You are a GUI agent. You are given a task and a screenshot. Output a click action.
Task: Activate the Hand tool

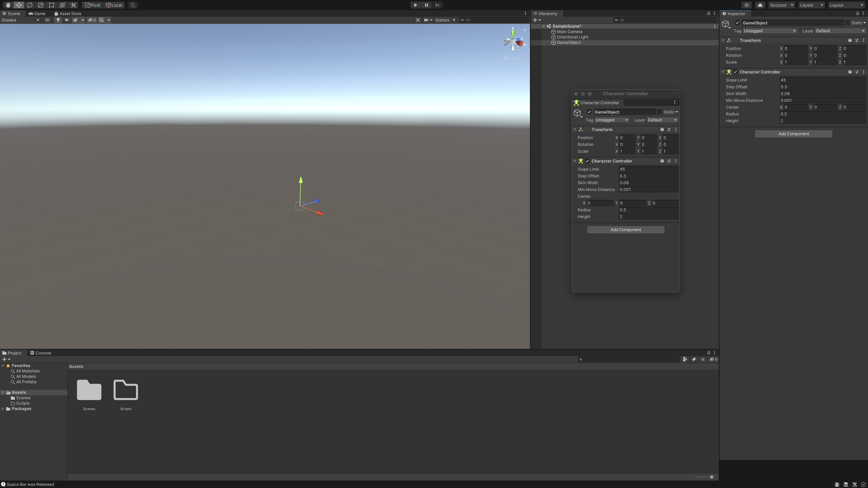click(8, 5)
